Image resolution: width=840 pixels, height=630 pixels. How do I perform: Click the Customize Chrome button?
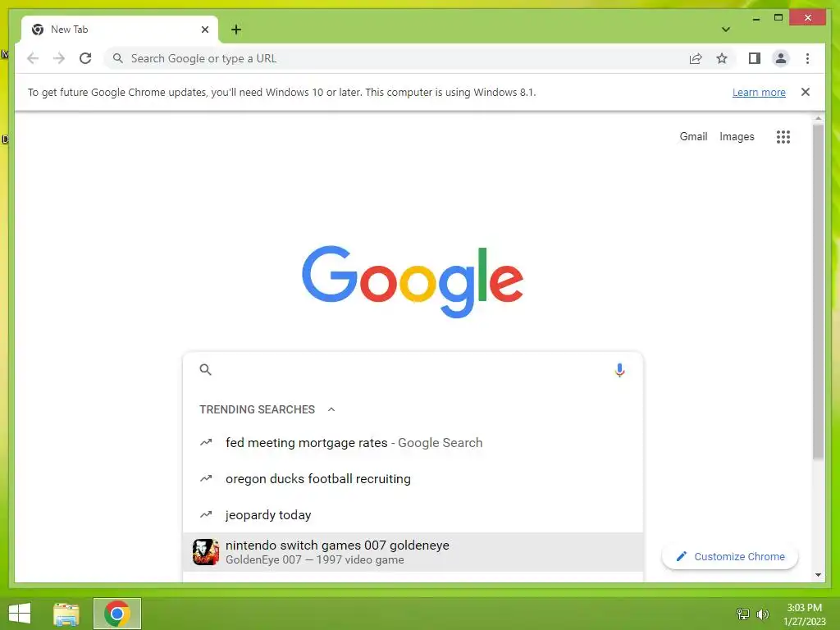pos(729,557)
